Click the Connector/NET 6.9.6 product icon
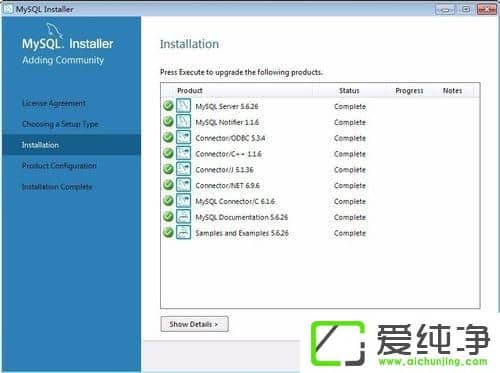Viewport: 500px width, 373px height. (183, 185)
